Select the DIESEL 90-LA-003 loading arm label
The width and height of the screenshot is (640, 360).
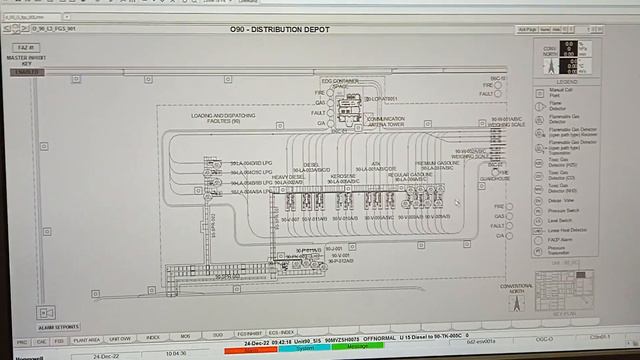(311, 168)
